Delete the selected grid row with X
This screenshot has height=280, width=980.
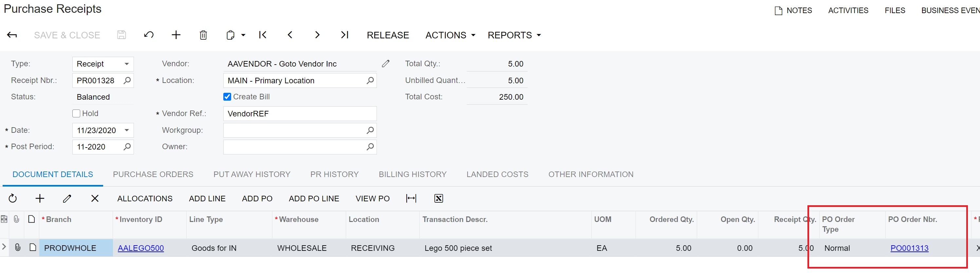pos(95,198)
